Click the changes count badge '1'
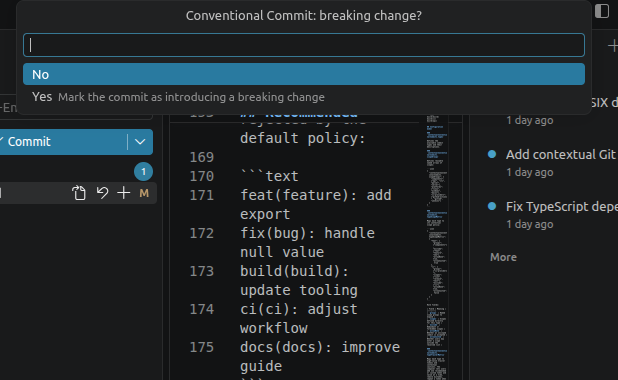The width and height of the screenshot is (618, 380). click(143, 171)
